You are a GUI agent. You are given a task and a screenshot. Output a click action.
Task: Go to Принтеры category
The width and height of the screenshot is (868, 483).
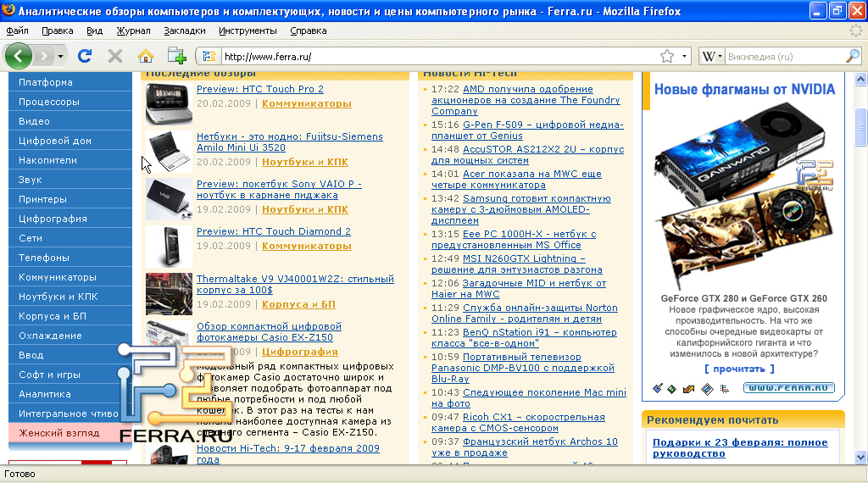coord(70,199)
